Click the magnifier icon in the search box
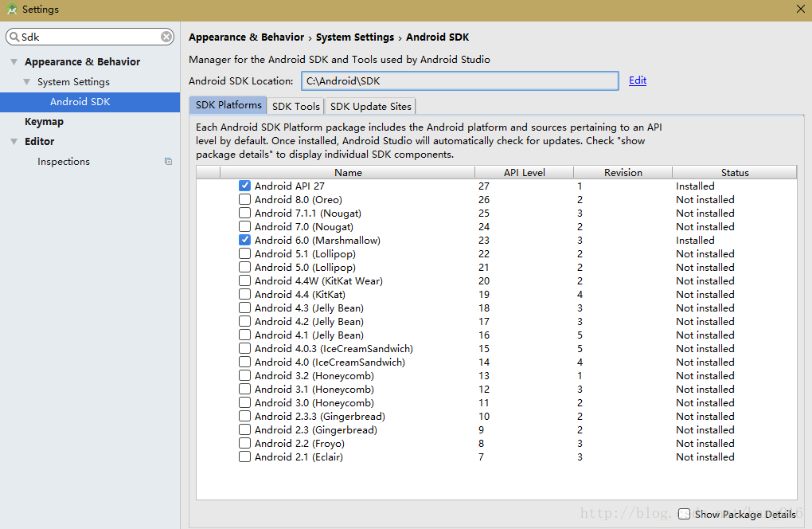812x529 pixels. pyautogui.click(x=14, y=37)
